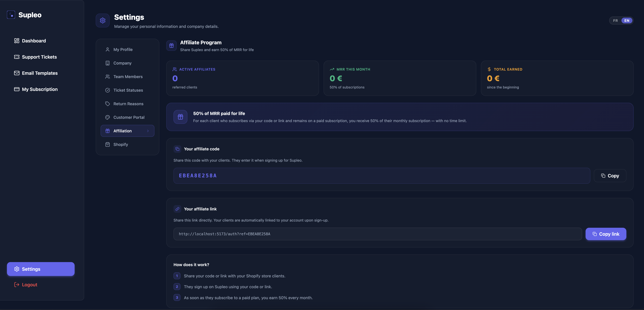Open the My Profile settings section
This screenshot has width=644, height=310.
(x=123, y=50)
